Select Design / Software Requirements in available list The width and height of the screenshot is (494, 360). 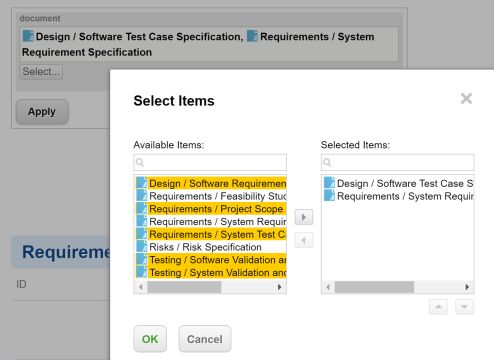click(211, 183)
